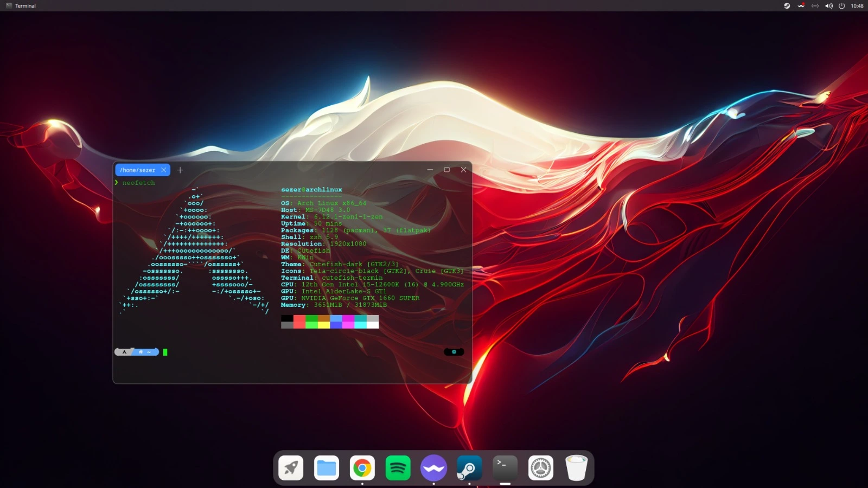The width and height of the screenshot is (868, 488).
Task: Click the CPU: 12th Gen Intel line
Action: 373,285
